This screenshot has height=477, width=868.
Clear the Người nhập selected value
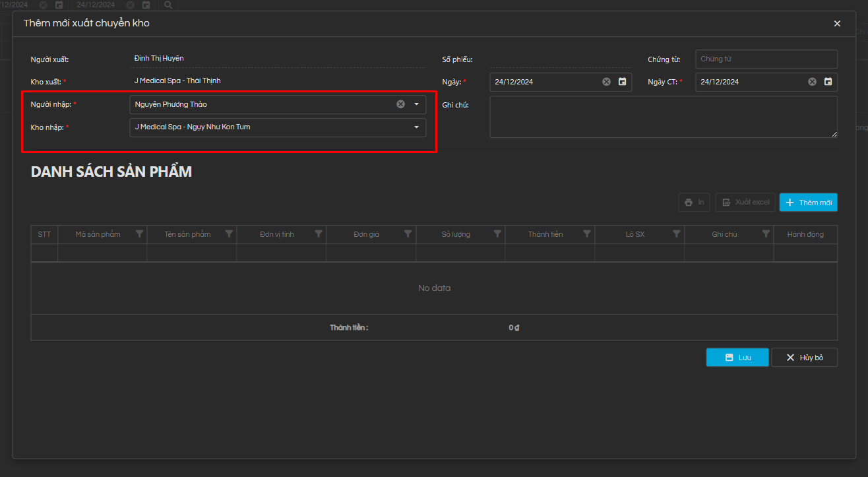tap(400, 104)
